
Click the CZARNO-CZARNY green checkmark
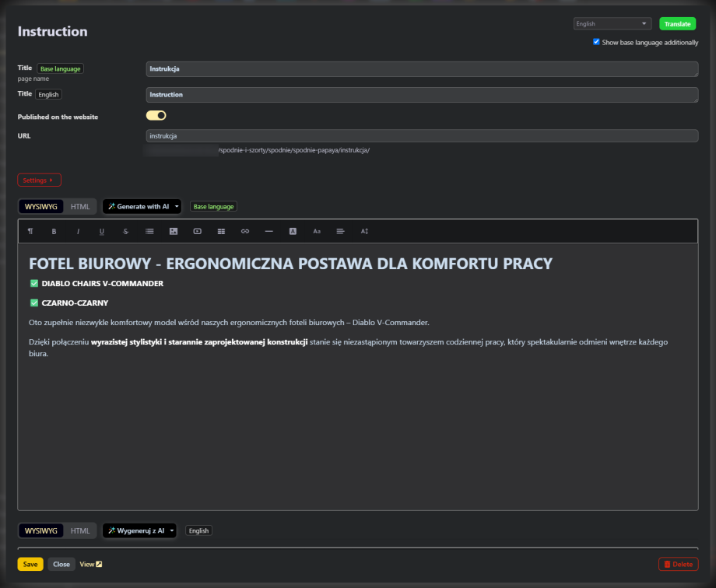click(34, 303)
